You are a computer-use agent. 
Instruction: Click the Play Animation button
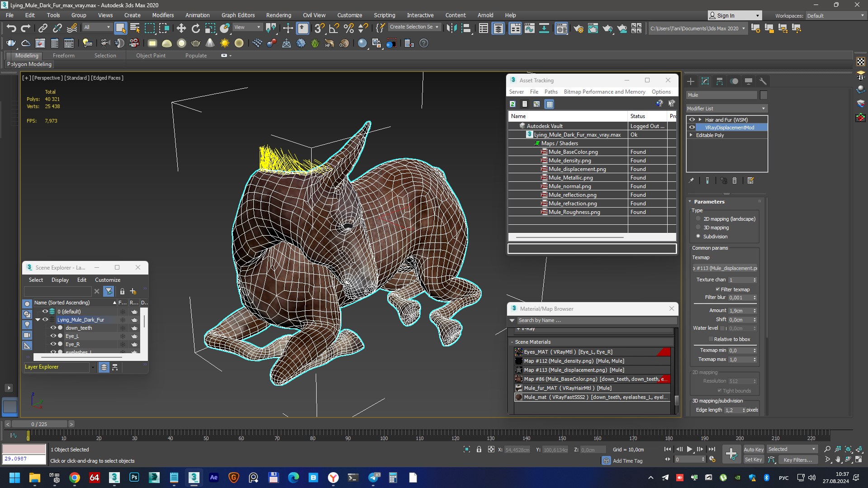pos(689,449)
